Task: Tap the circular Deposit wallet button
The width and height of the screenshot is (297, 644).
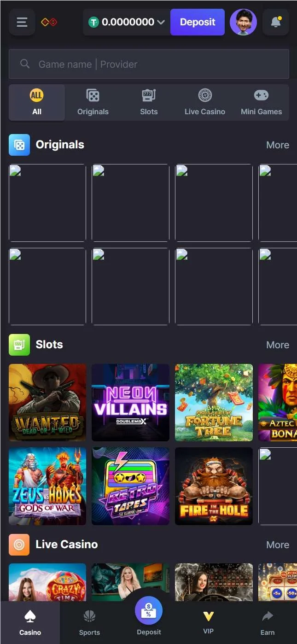Action: (x=149, y=610)
